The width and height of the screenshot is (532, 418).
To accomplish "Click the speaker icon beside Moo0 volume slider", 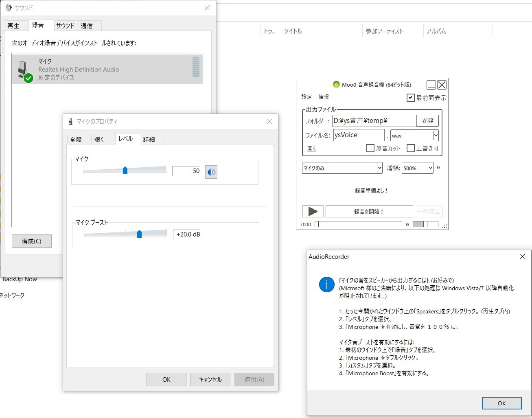I will click(x=407, y=224).
